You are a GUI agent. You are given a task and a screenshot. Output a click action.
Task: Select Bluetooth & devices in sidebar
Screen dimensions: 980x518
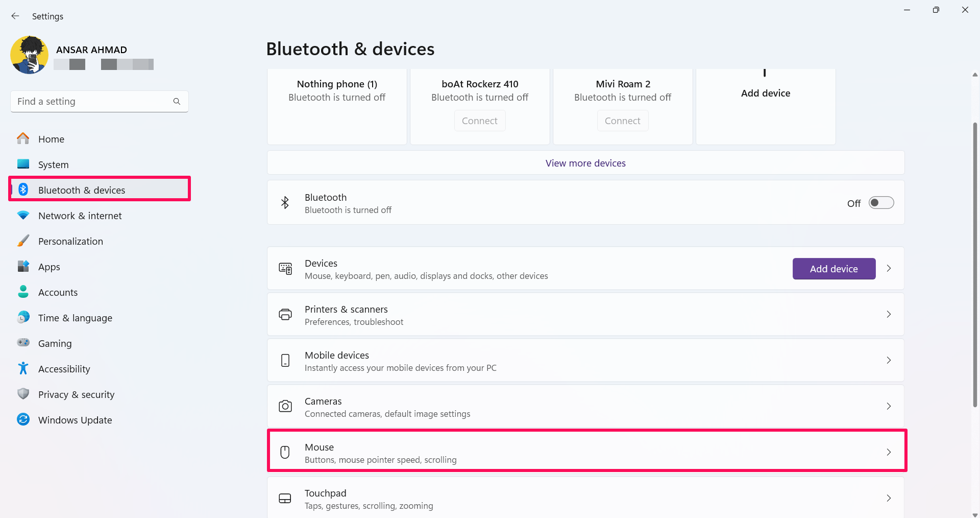[x=100, y=190]
